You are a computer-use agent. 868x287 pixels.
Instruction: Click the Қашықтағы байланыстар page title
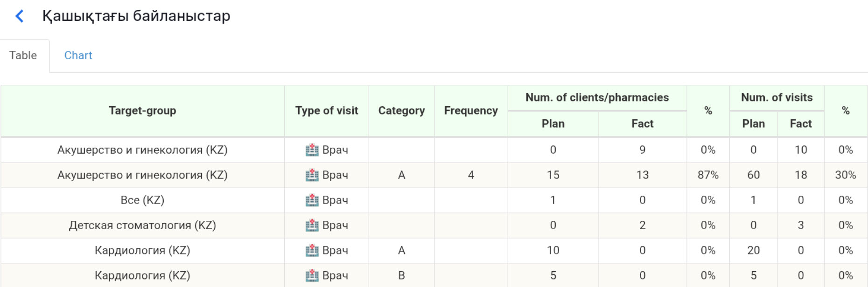(136, 16)
